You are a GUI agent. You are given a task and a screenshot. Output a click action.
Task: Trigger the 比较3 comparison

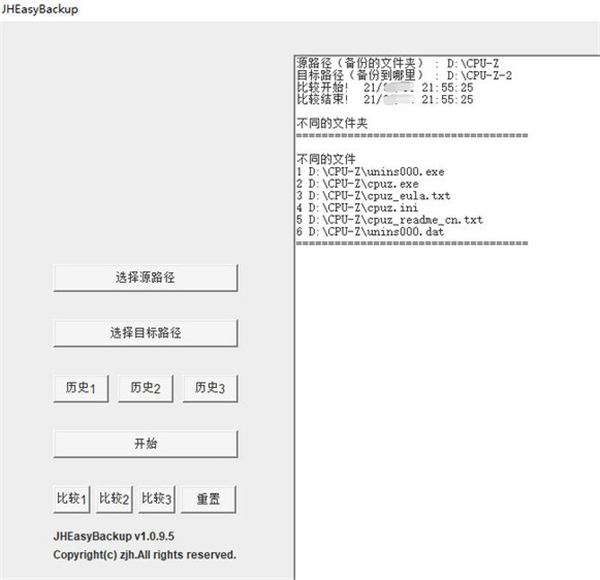coord(157,498)
